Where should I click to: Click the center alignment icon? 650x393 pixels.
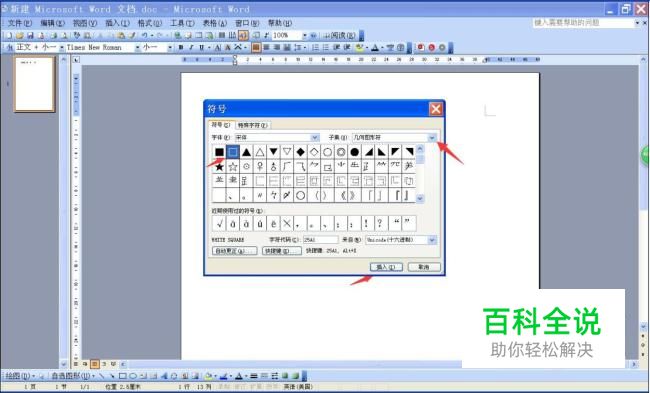click(266, 48)
